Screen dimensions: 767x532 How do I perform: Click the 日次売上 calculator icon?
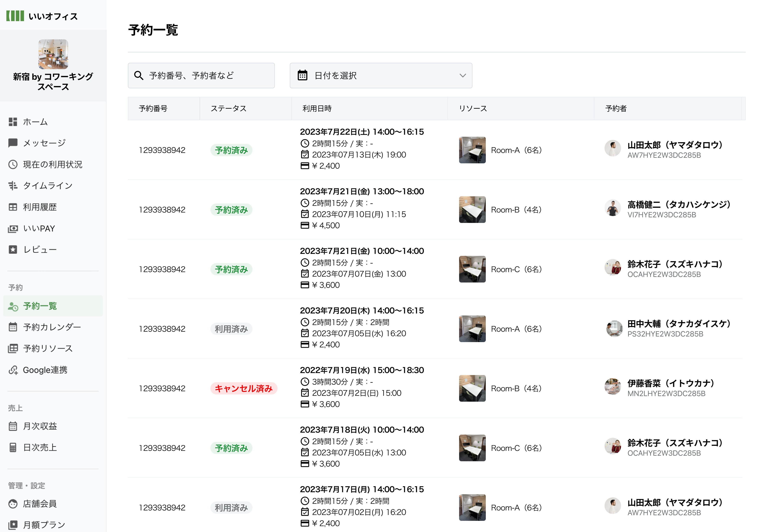click(13, 447)
